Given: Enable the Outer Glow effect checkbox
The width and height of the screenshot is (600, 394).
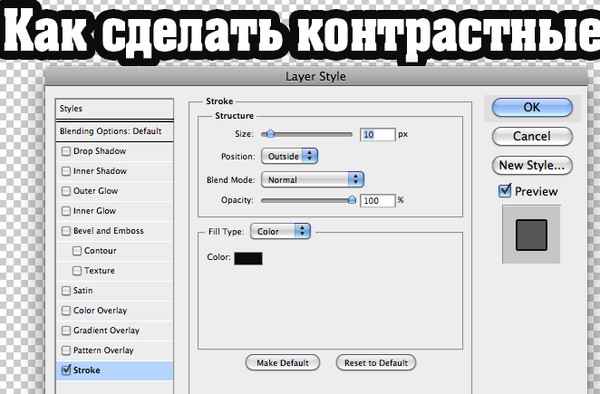Looking at the screenshot, I should [66, 191].
